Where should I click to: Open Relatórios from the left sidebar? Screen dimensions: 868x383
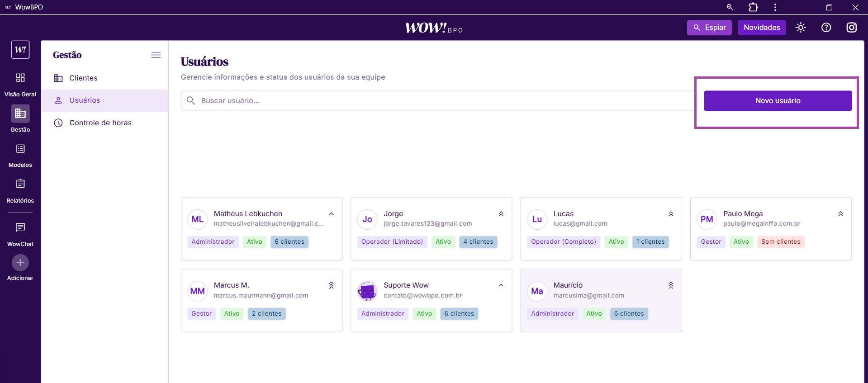pyautogui.click(x=20, y=184)
